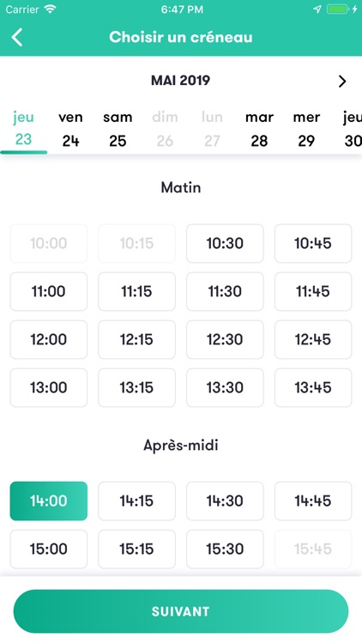Screen dimensions: 362x644
Task: Select the 11:15 time slot
Action: pyautogui.click(x=136, y=291)
